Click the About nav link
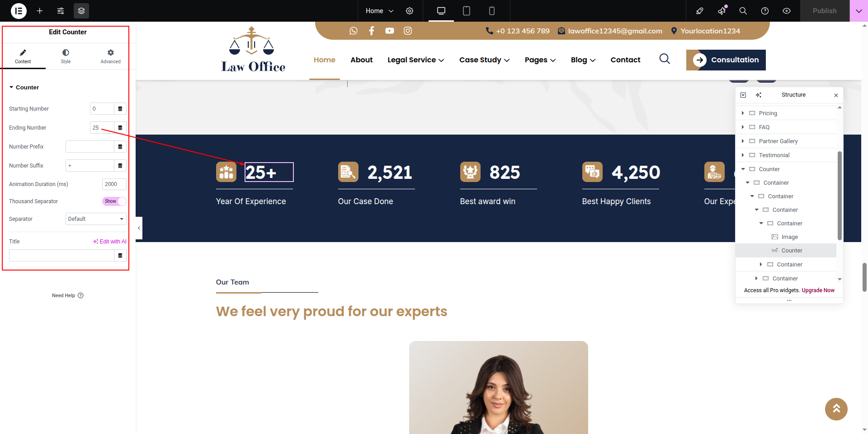Screen dimensions: 868x434 pyautogui.click(x=362, y=60)
